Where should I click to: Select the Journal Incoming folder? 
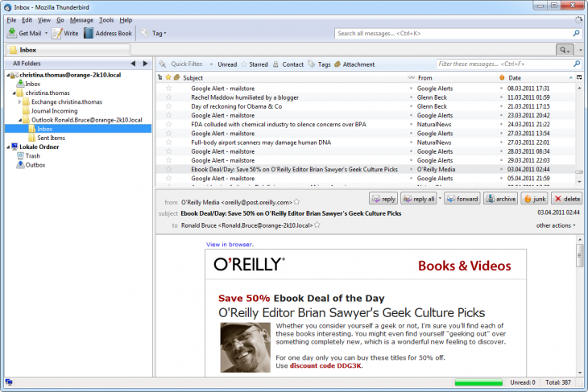coord(50,111)
